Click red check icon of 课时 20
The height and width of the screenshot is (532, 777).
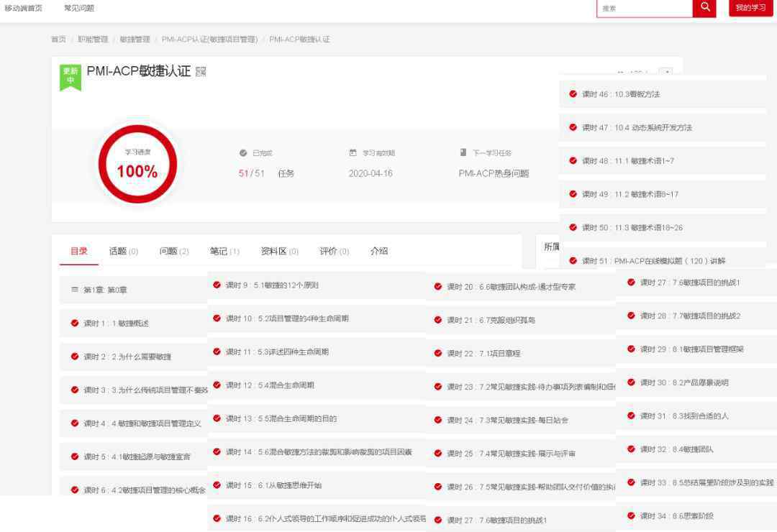437,286
